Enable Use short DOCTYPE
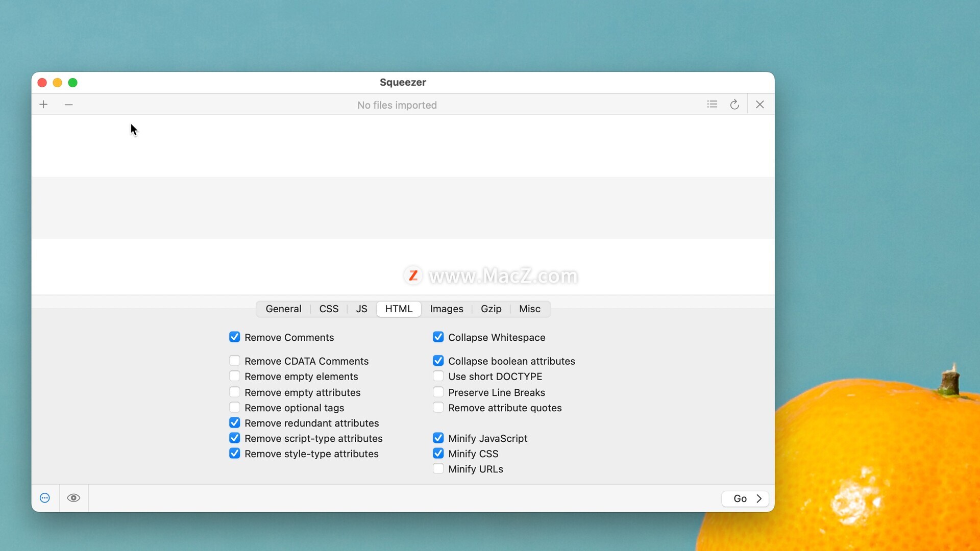Viewport: 980px width, 551px height. [438, 376]
